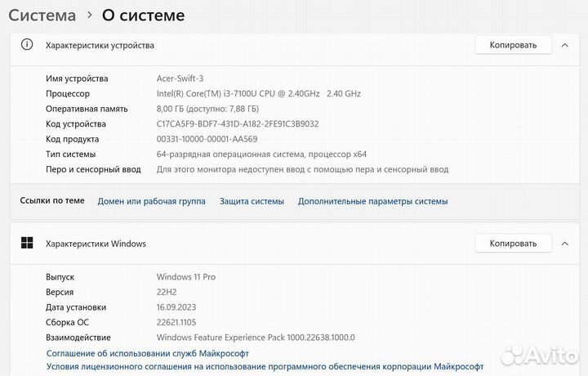
Task: Click the Код устройства label
Action: [x=76, y=123]
